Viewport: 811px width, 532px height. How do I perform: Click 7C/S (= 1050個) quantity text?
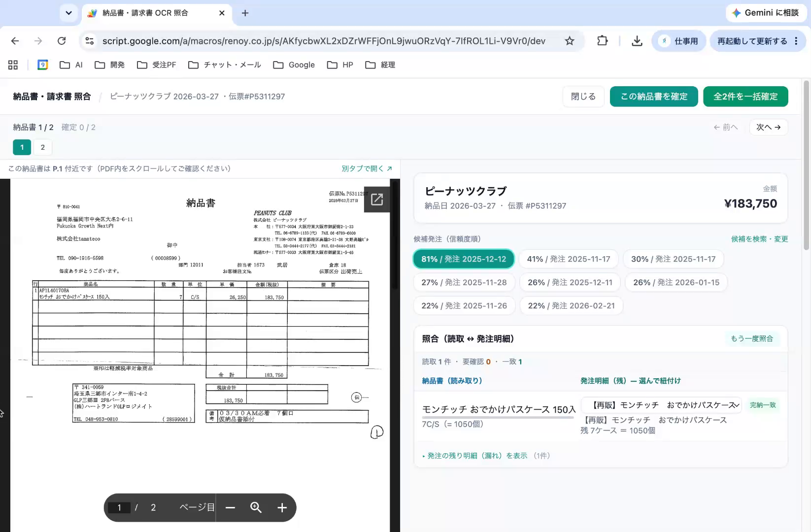pos(453,424)
